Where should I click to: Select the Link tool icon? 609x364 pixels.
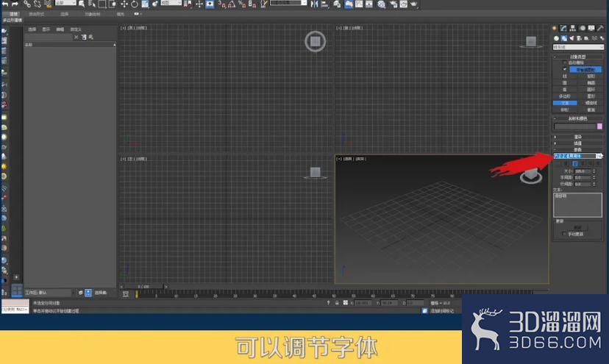point(26,4)
